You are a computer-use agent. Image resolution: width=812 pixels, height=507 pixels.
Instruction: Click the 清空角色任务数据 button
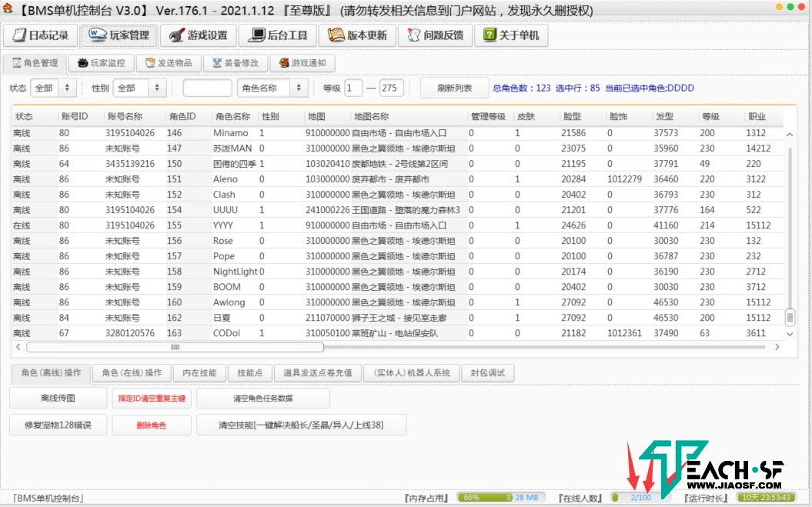click(263, 399)
